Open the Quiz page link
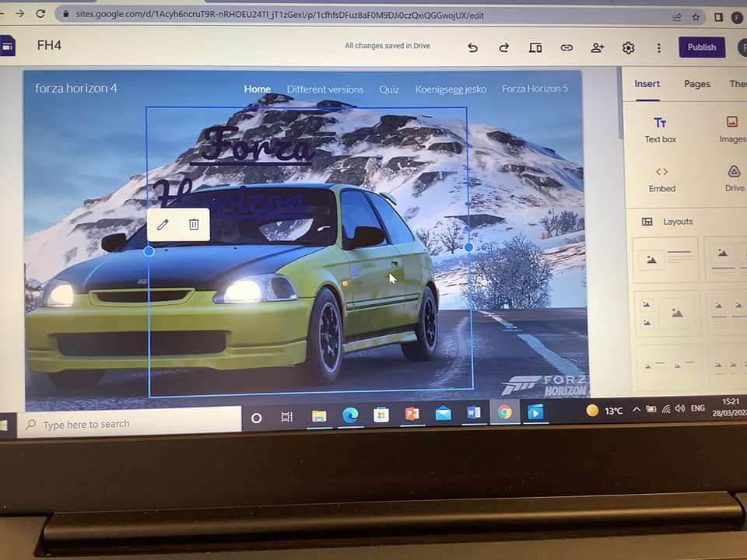Image resolution: width=747 pixels, height=560 pixels. pos(389,89)
